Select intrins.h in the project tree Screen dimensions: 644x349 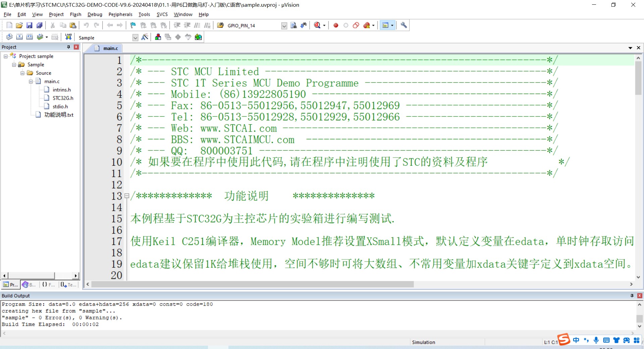(x=62, y=90)
